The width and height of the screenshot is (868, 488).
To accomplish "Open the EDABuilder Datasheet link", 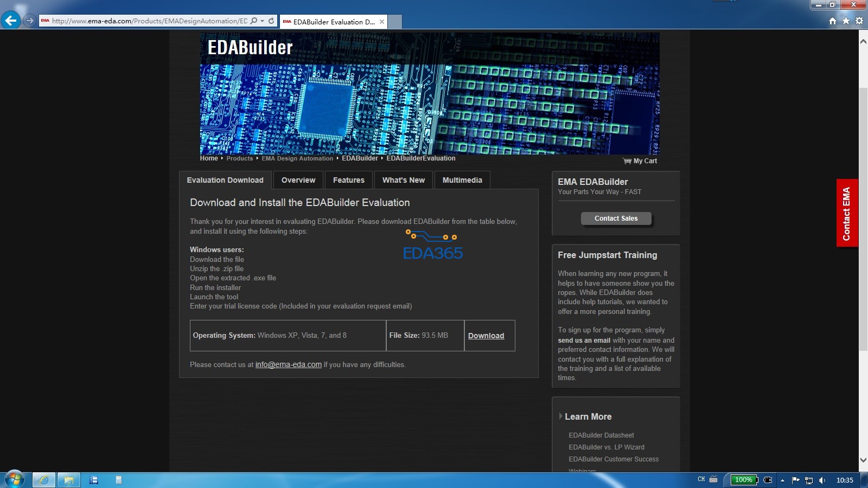I will pos(601,435).
